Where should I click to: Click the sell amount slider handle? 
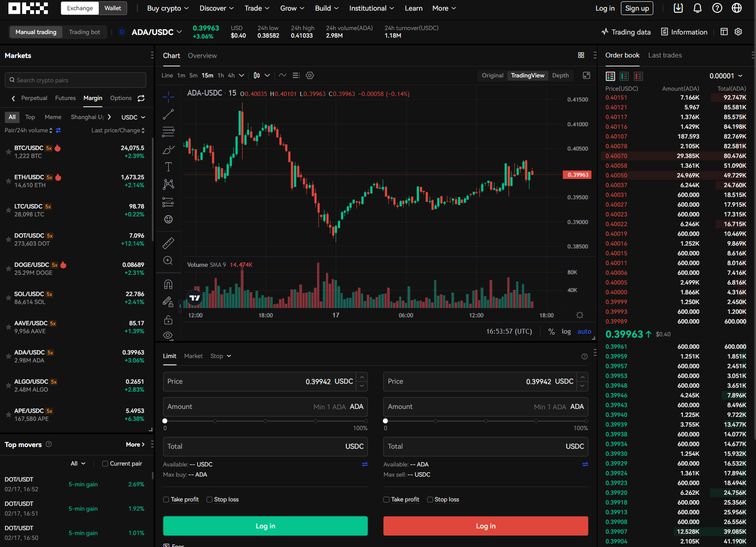point(385,421)
